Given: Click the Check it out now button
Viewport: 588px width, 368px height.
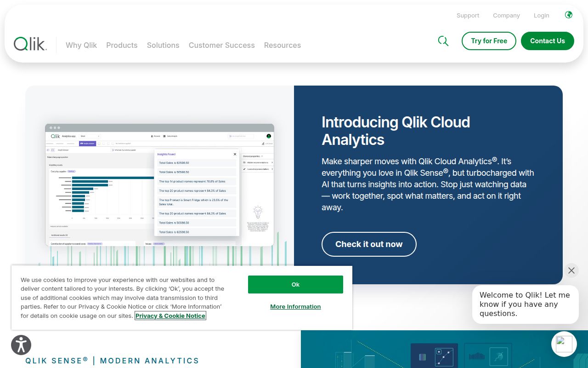Looking at the screenshot, I should [369, 244].
